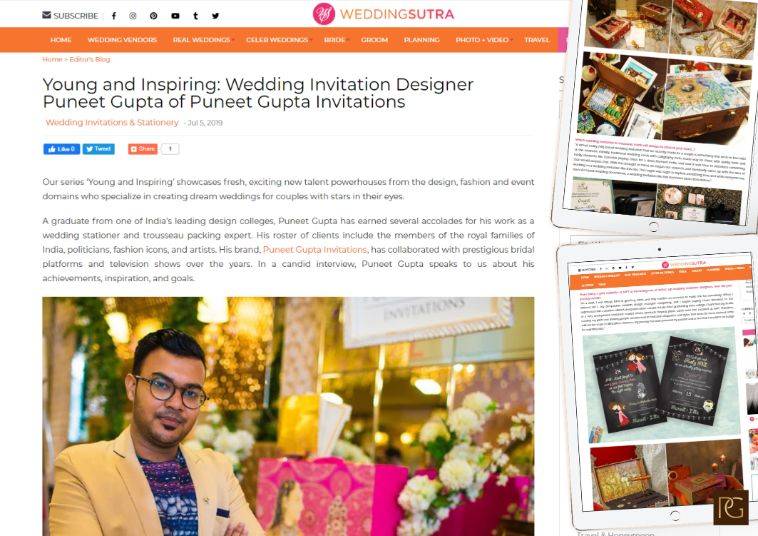Viewport: 758px width, 536px height.
Task: Open the Puneet Gupta Invitations link
Action: [x=315, y=250]
